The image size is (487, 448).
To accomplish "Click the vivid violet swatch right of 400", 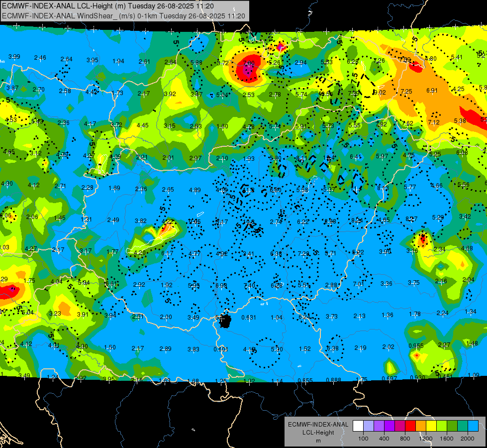I will coord(390,426).
